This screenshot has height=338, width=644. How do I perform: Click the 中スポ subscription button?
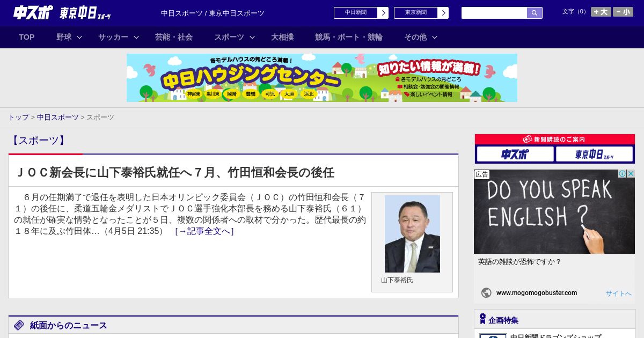coord(515,155)
